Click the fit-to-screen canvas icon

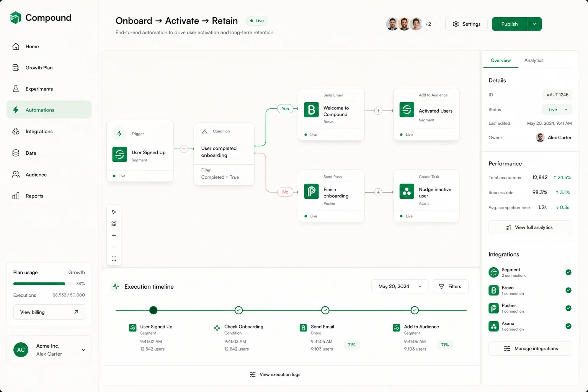[114, 259]
